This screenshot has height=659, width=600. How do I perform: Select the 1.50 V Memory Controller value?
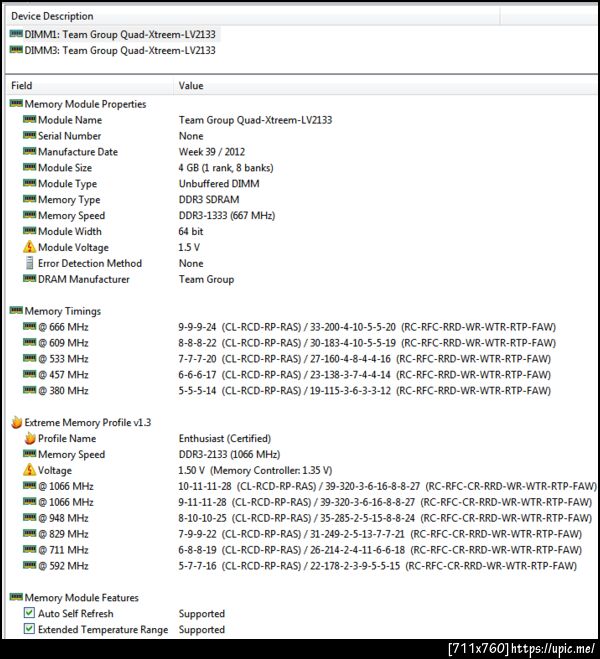click(255, 470)
